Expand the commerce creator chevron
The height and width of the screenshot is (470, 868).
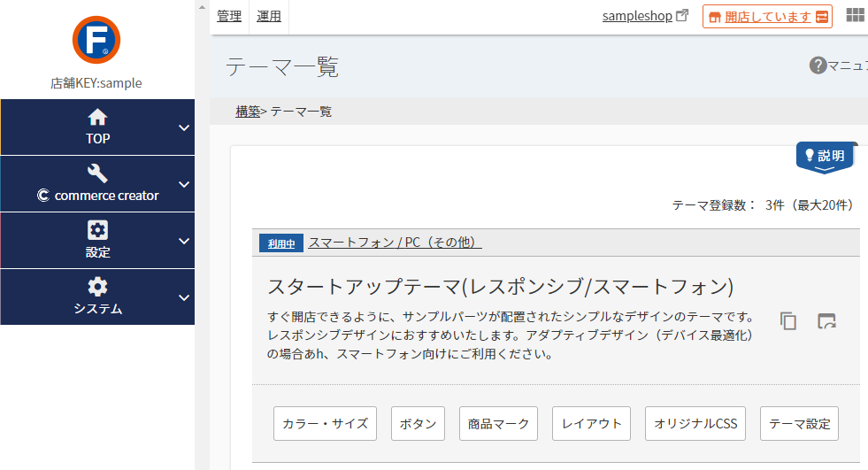[x=184, y=184]
